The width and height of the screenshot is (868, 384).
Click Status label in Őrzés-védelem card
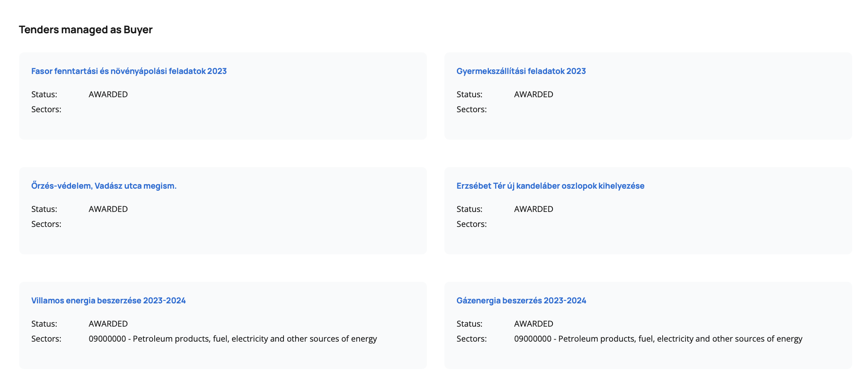click(44, 209)
